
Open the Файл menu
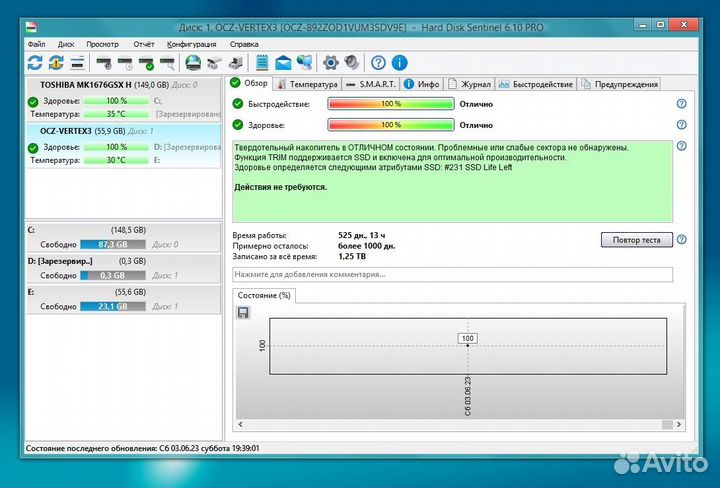(x=36, y=45)
